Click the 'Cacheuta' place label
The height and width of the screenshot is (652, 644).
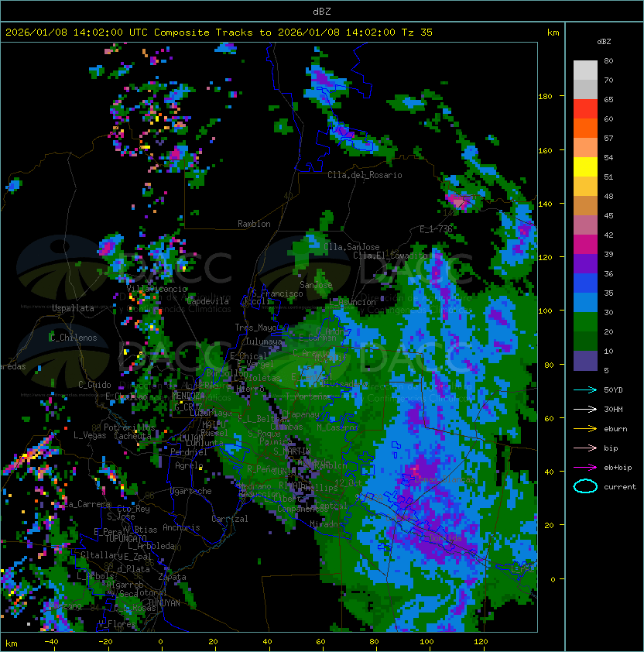(132, 435)
